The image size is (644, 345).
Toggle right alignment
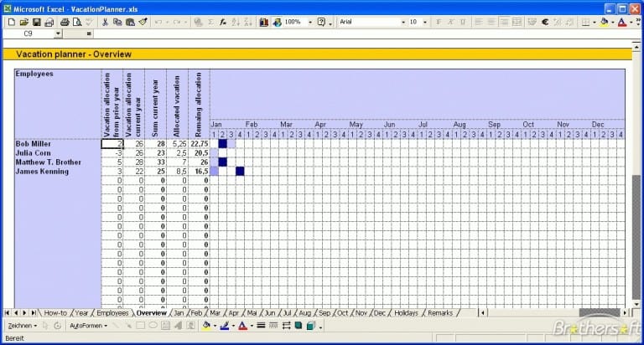(504, 22)
